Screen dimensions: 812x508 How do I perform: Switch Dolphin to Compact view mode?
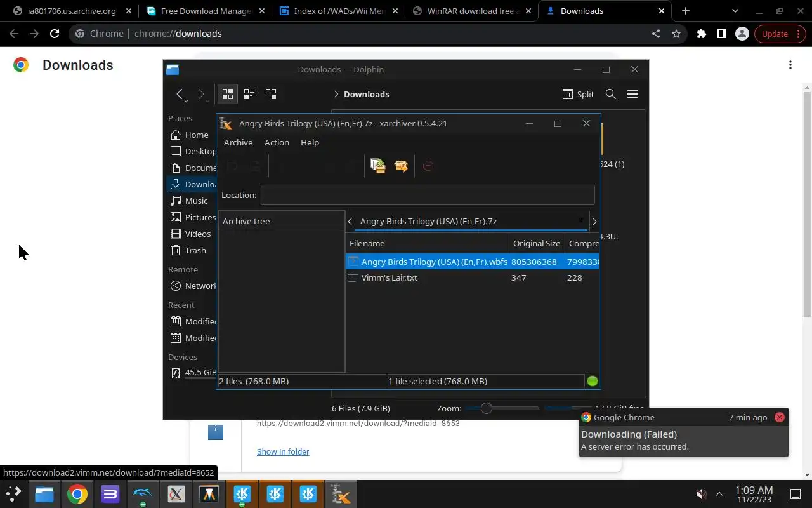[249, 94]
